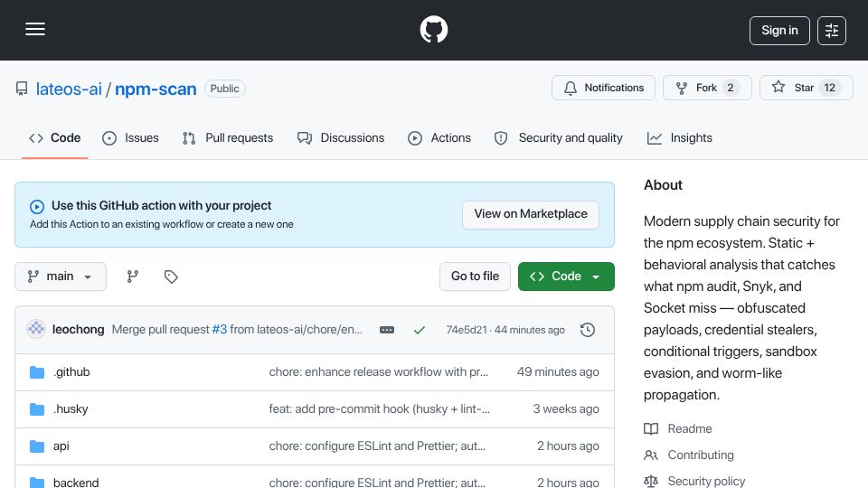View tags via the tag icon
This screenshot has width=868, height=488.
tap(171, 277)
